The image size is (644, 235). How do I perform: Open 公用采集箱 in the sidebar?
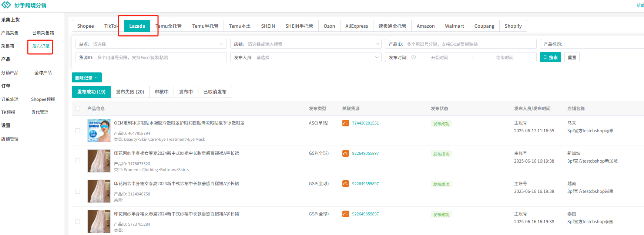(x=43, y=33)
